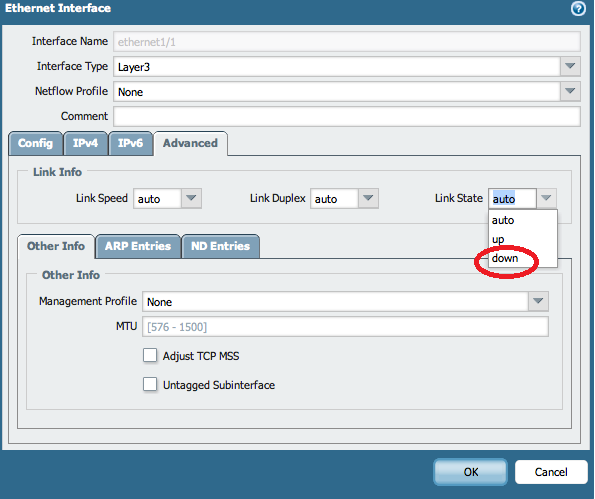
Task: Focus the MTU input field
Action: point(345,327)
